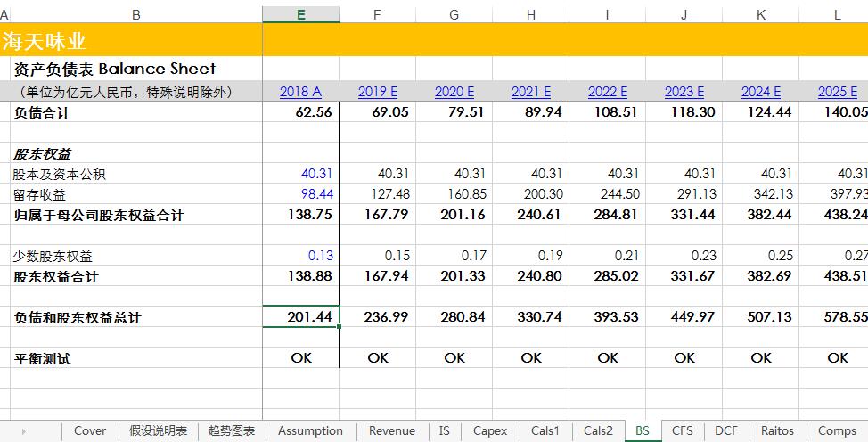
Task: Select column J header
Action: tap(684, 14)
